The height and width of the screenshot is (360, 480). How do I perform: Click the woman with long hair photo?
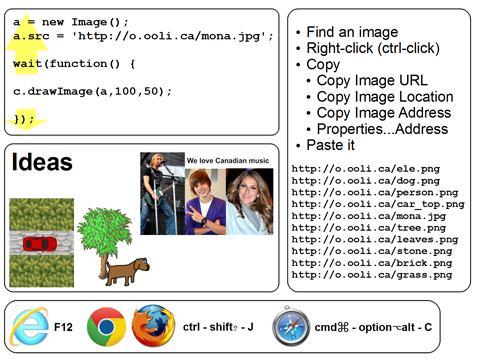[x=250, y=202]
